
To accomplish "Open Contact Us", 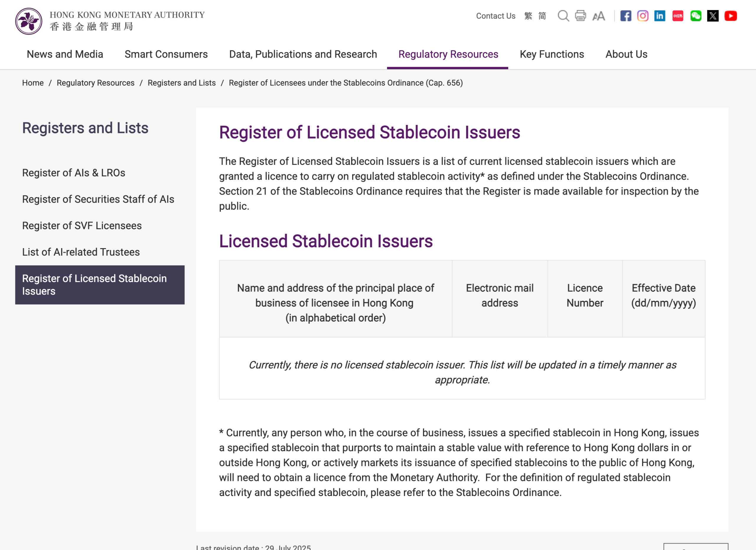I will click(x=496, y=16).
